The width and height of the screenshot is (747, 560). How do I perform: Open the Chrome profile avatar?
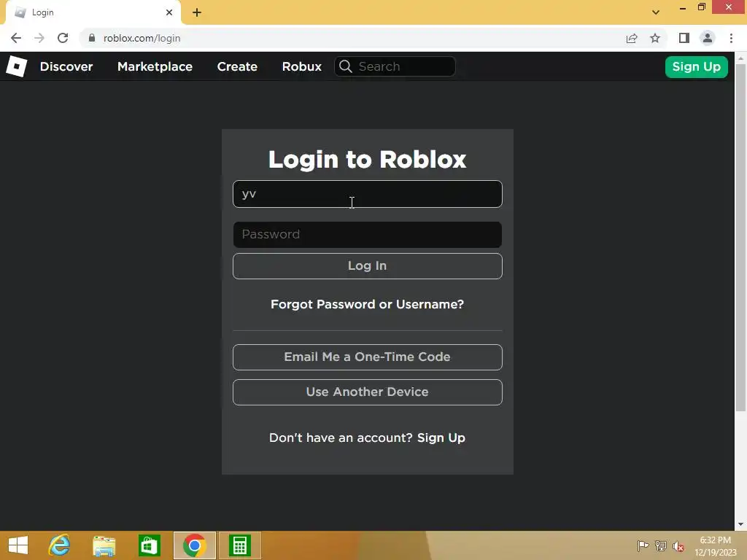click(x=708, y=38)
